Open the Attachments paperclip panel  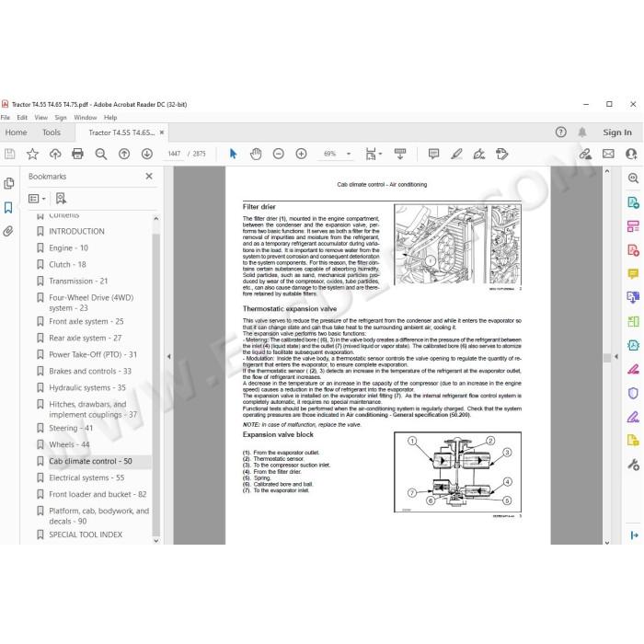click(x=8, y=231)
